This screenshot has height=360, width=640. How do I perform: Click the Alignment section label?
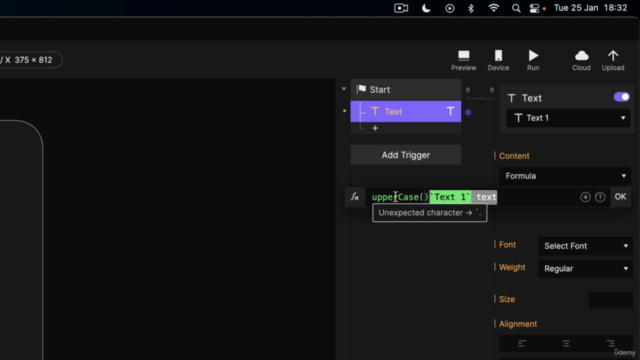tap(518, 324)
